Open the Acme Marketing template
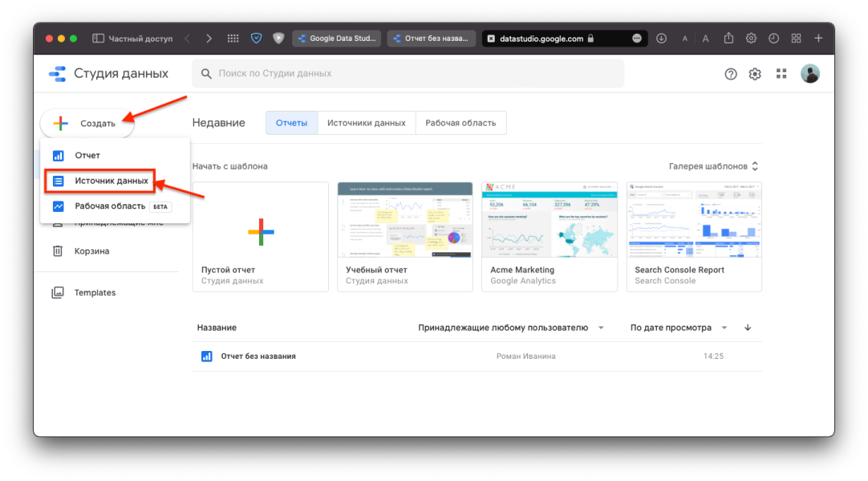The image size is (868, 481). [x=550, y=237]
